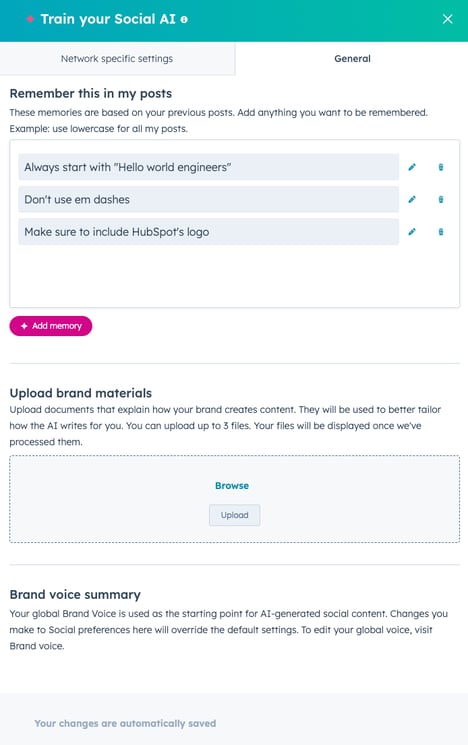
Task: Edit the HubSpot's logo memory
Action: pyautogui.click(x=412, y=232)
